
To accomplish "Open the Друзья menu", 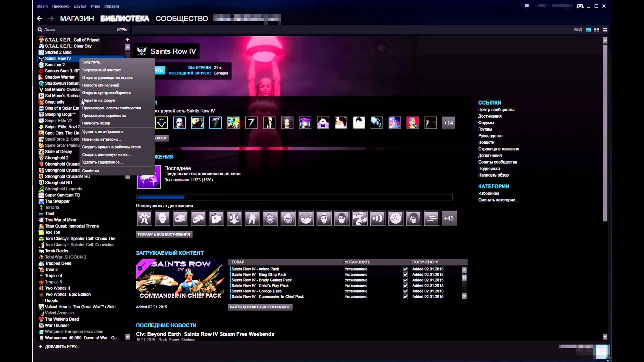I will 80,6.
